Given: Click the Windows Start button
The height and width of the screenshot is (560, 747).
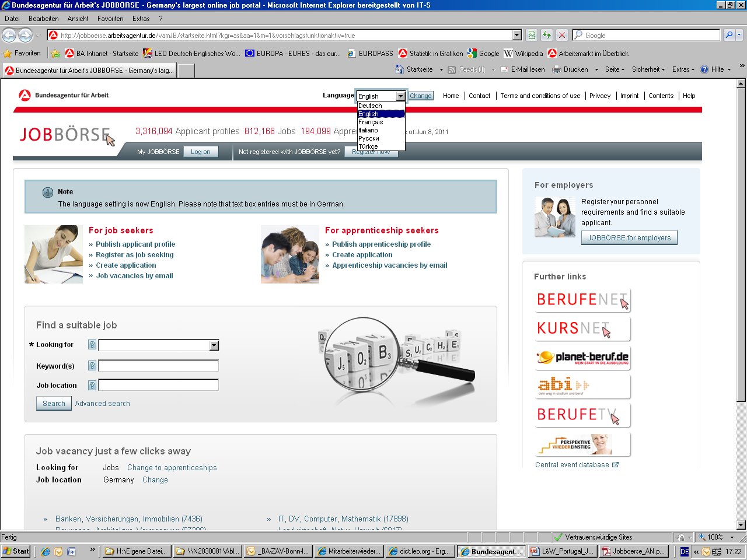Looking at the screenshot, I should coord(16,551).
